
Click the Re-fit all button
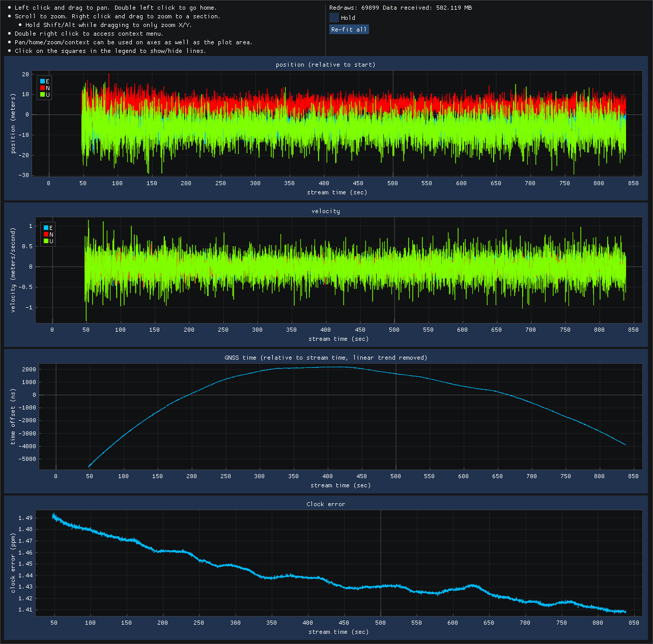[x=349, y=30]
